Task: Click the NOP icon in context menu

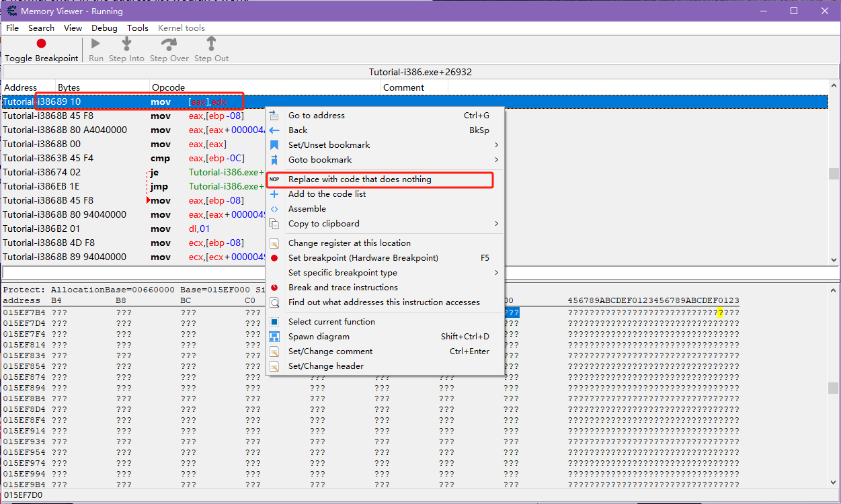Action: pos(274,179)
